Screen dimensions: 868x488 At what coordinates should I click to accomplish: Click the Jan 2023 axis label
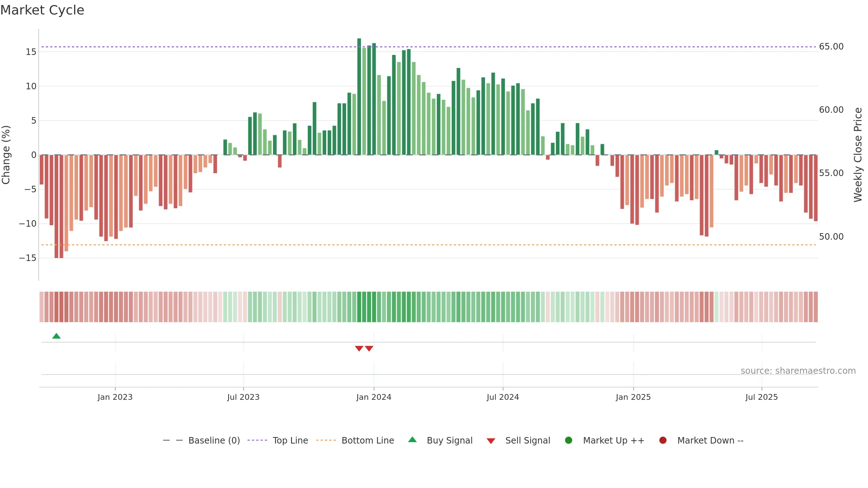(x=115, y=397)
